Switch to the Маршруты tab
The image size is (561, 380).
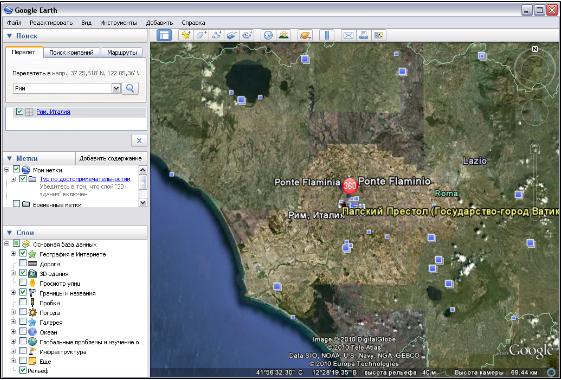tap(122, 53)
